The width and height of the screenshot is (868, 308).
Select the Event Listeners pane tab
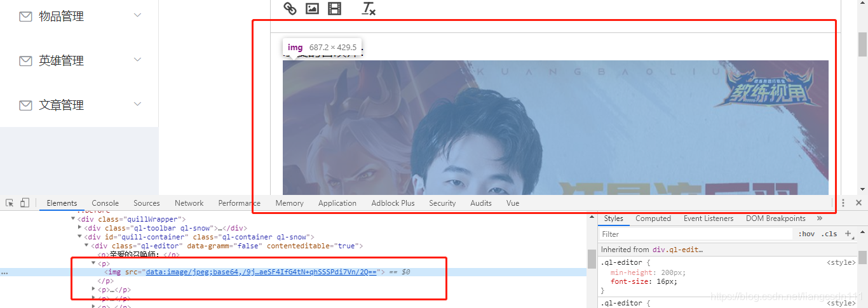(709, 218)
